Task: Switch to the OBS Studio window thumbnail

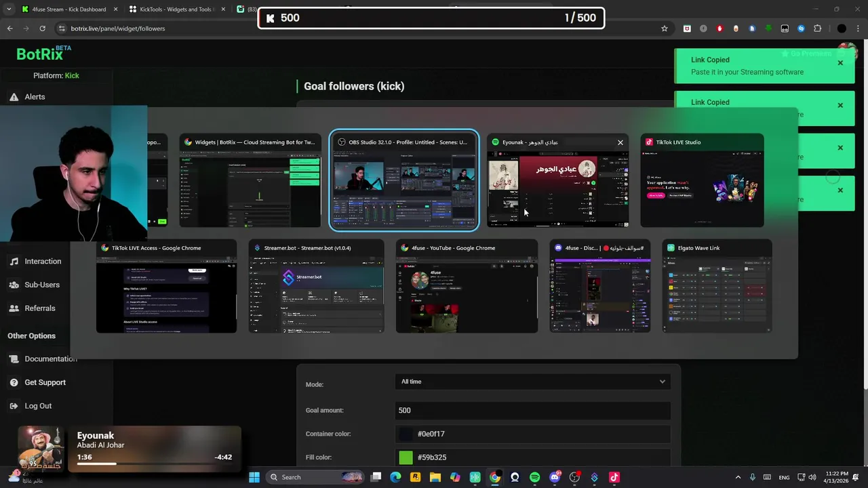Action: [404, 180]
